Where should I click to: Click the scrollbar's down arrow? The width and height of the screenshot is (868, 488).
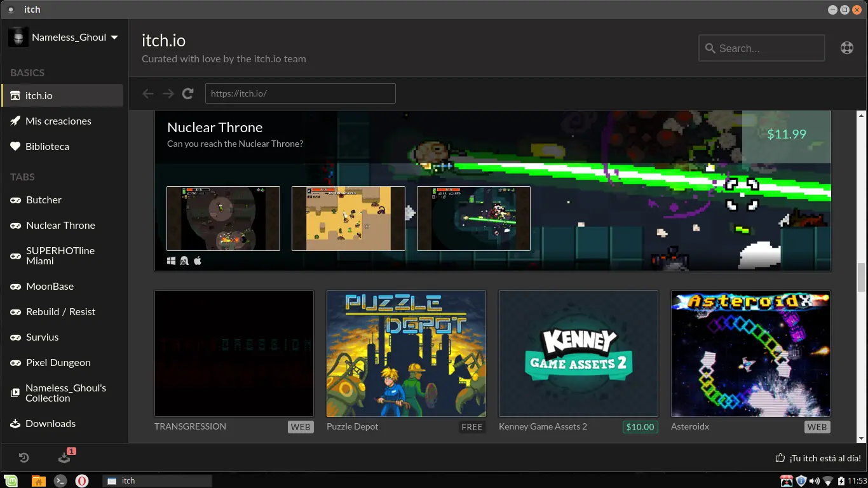(862, 438)
